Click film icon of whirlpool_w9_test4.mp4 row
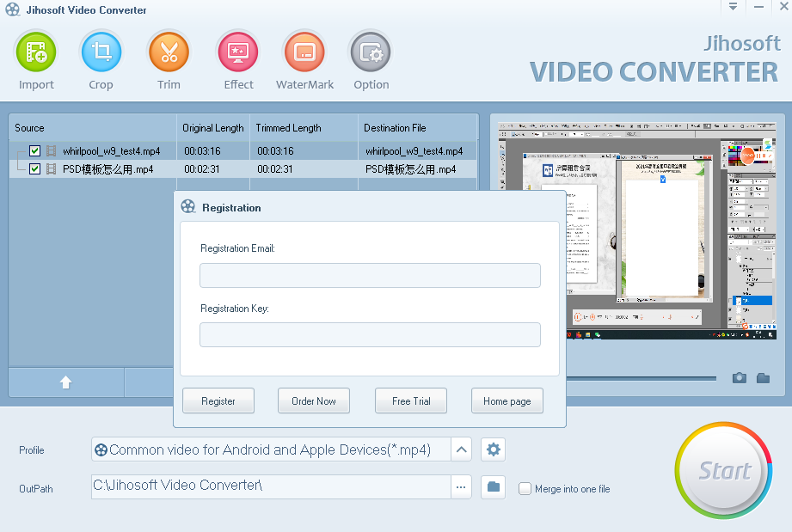The height and width of the screenshot is (532, 792). (x=51, y=151)
